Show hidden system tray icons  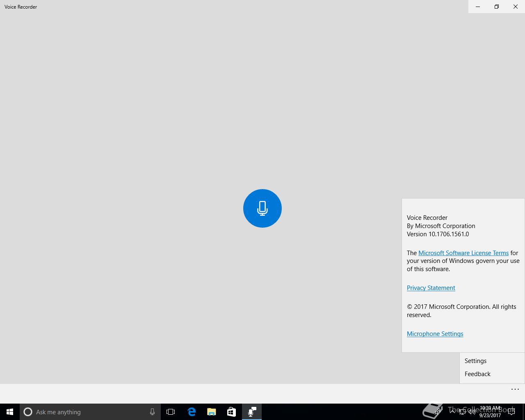tap(452, 412)
